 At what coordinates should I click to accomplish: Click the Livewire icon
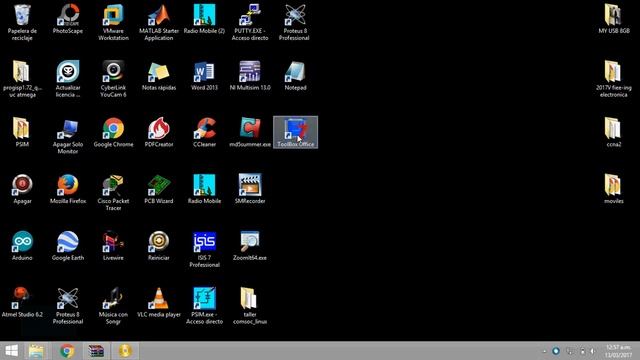coord(113,246)
